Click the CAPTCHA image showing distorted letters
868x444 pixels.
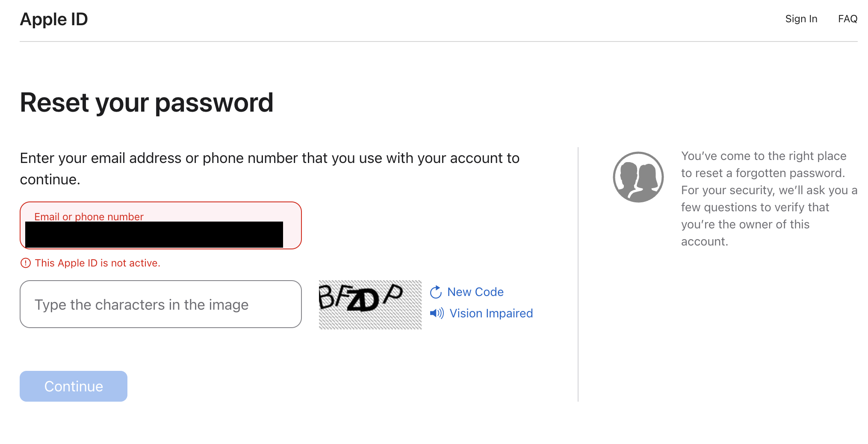click(x=370, y=305)
